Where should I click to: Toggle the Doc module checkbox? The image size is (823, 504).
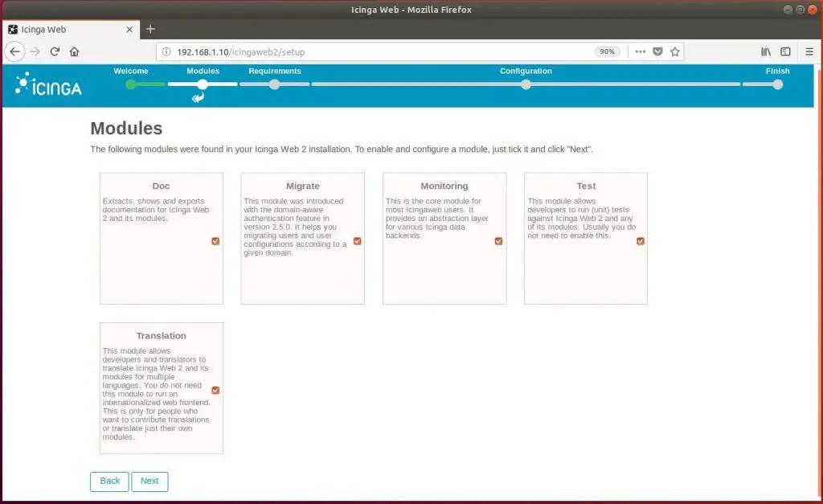[215, 241]
